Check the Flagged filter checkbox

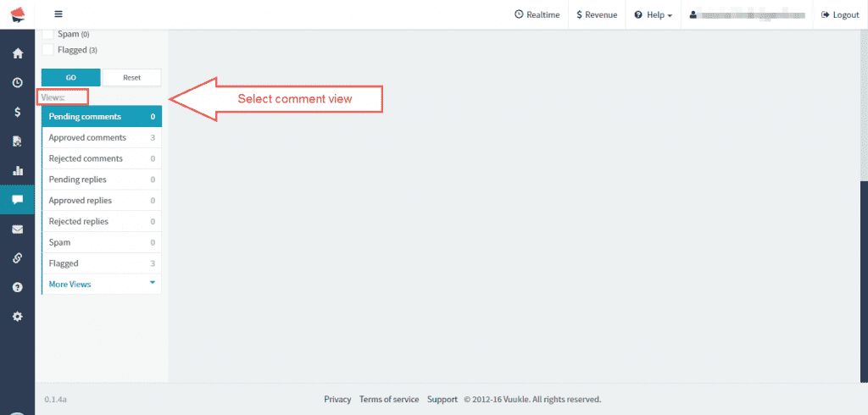click(x=48, y=50)
